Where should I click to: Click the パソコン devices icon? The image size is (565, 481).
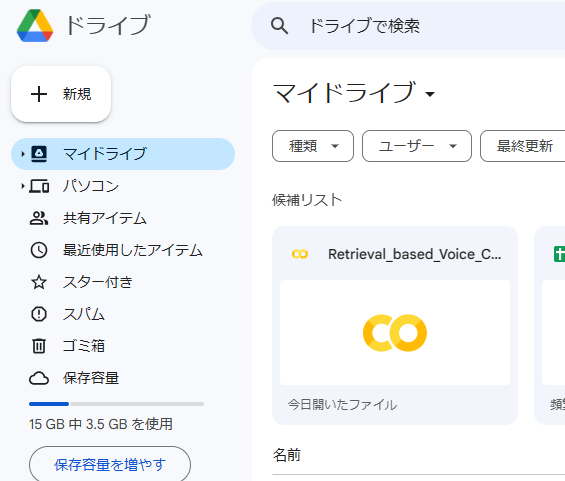(39, 186)
